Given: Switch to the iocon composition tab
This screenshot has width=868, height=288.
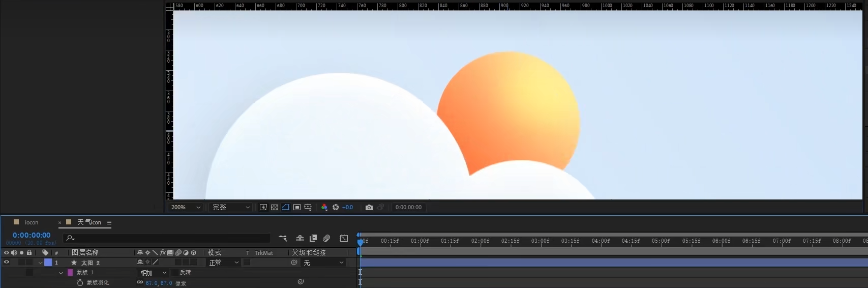Looking at the screenshot, I should point(32,222).
